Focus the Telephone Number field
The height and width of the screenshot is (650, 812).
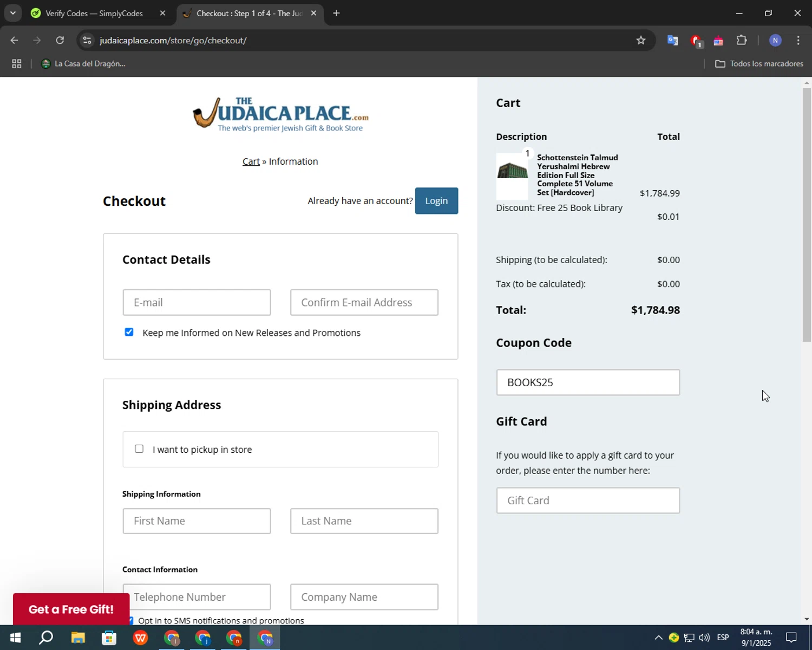pyautogui.click(x=197, y=597)
